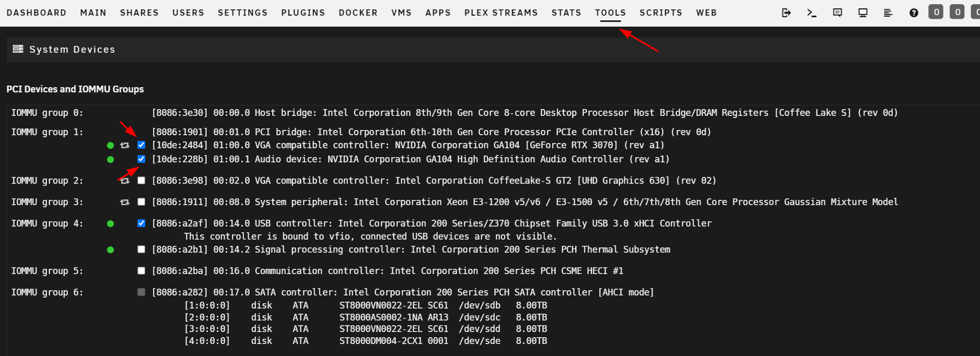This screenshot has width=980, height=356.
Task: Toggle the help question-mark icon
Action: [x=914, y=13]
